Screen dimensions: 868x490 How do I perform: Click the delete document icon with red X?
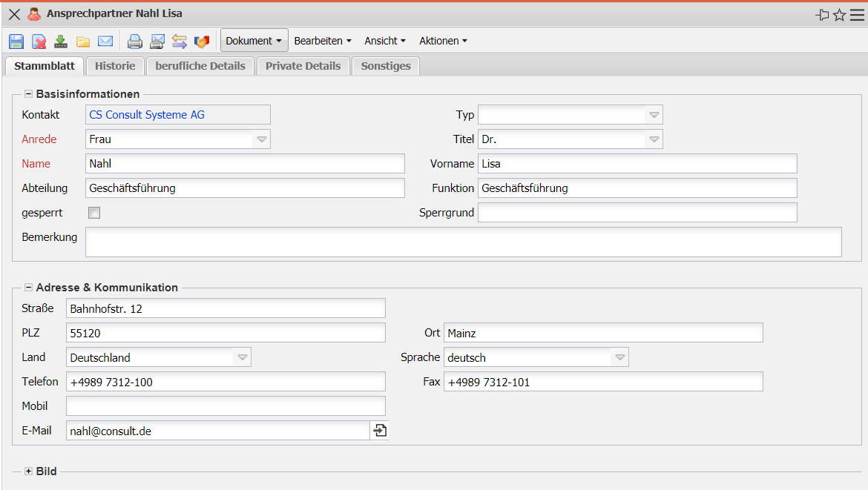(39, 42)
